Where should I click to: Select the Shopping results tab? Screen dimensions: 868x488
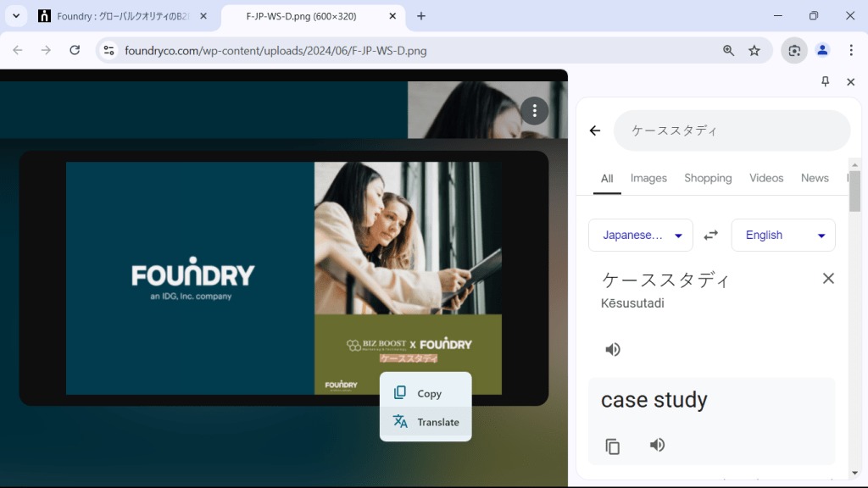(x=708, y=178)
